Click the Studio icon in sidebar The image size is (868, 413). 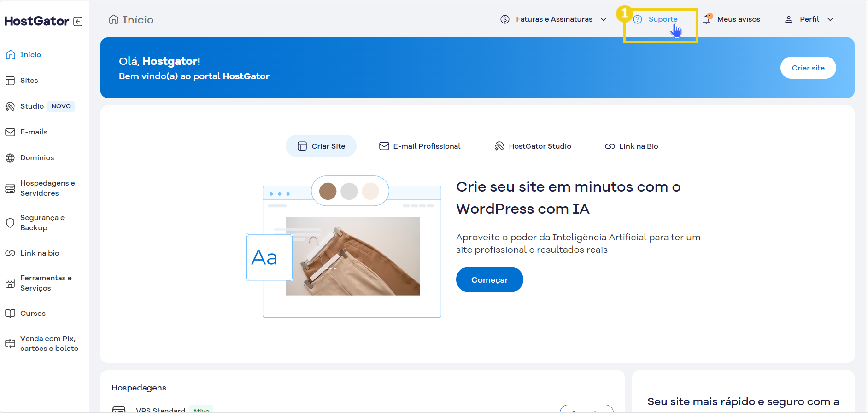(x=10, y=106)
